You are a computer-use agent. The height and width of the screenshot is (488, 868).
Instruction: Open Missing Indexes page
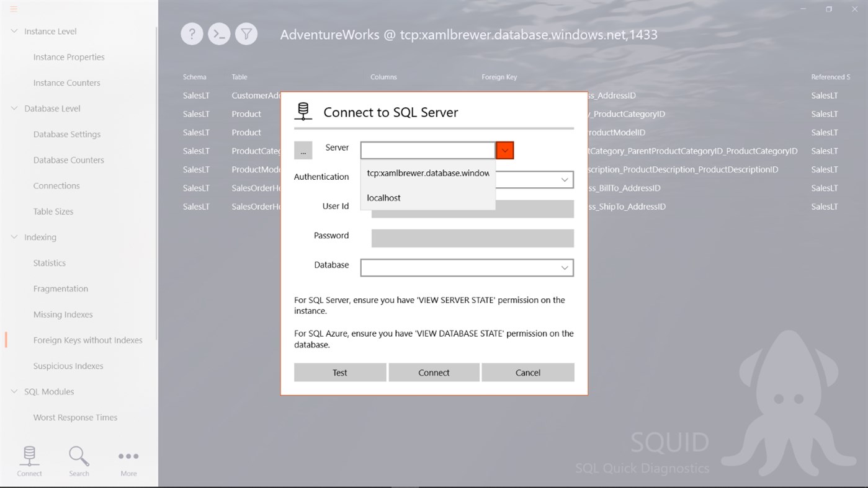pyautogui.click(x=63, y=314)
